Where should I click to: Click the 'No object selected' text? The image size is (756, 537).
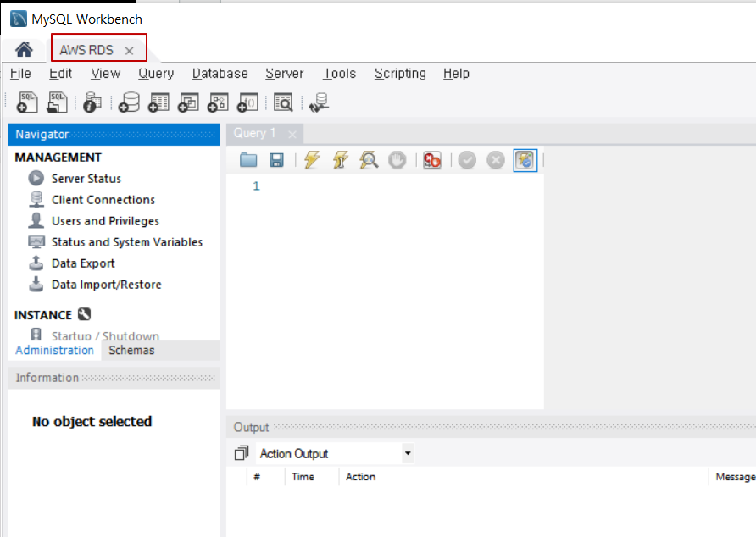(92, 421)
